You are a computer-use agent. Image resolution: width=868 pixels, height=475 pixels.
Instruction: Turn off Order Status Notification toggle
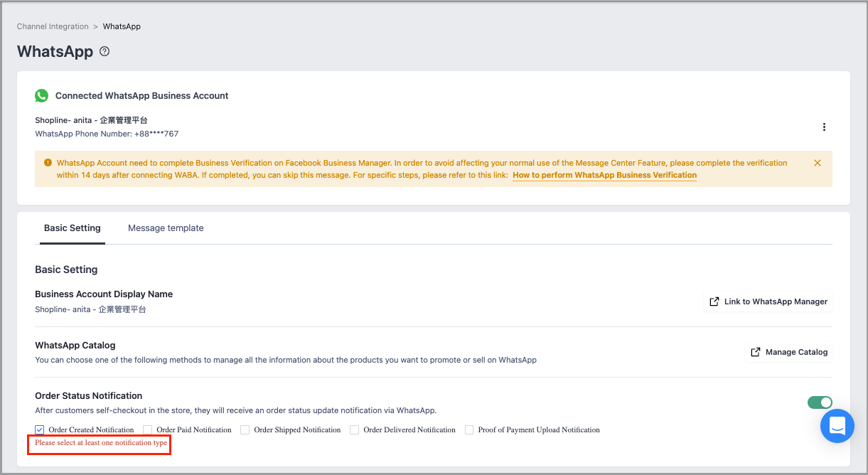[x=820, y=402]
